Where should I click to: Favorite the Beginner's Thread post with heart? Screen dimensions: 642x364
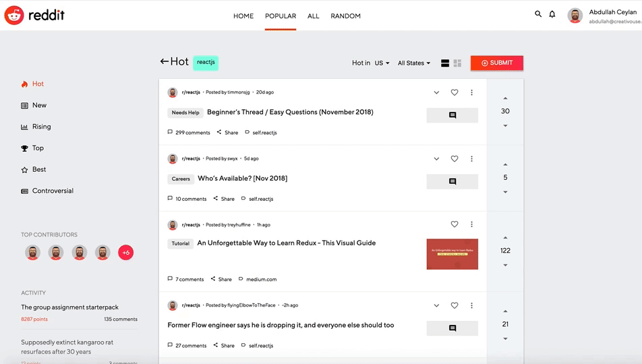point(455,92)
